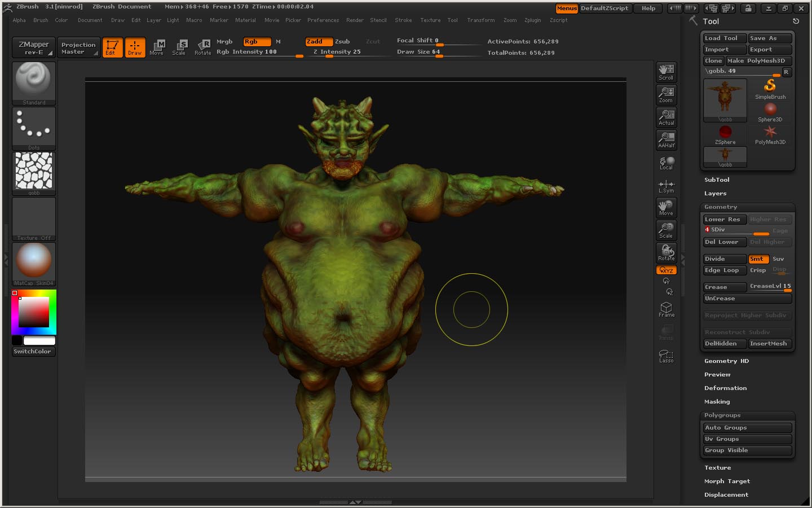Image resolution: width=812 pixels, height=508 pixels.
Task: Click the Frame mesh icon
Action: [x=666, y=309]
